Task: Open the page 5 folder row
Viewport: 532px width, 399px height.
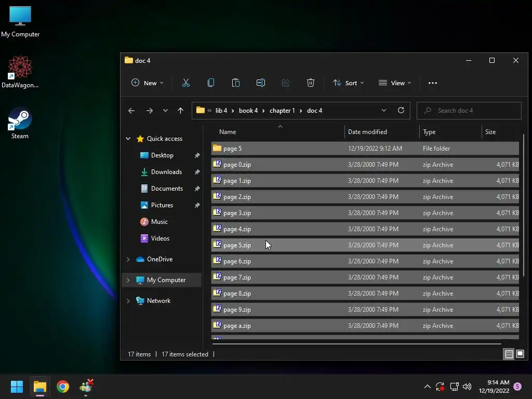Action: tap(365, 148)
